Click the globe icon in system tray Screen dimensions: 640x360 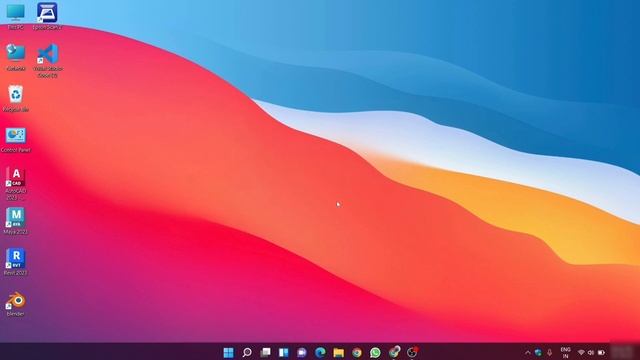pos(538,352)
